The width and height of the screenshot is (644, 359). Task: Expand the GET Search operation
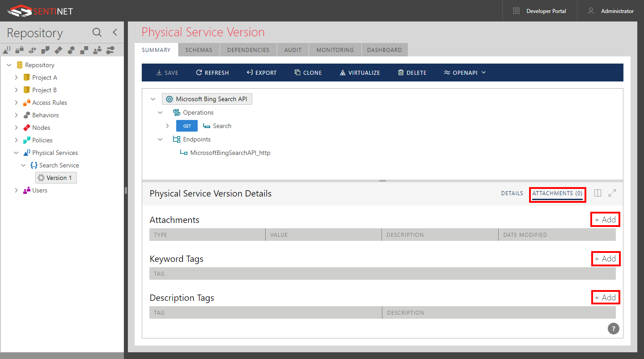click(167, 126)
